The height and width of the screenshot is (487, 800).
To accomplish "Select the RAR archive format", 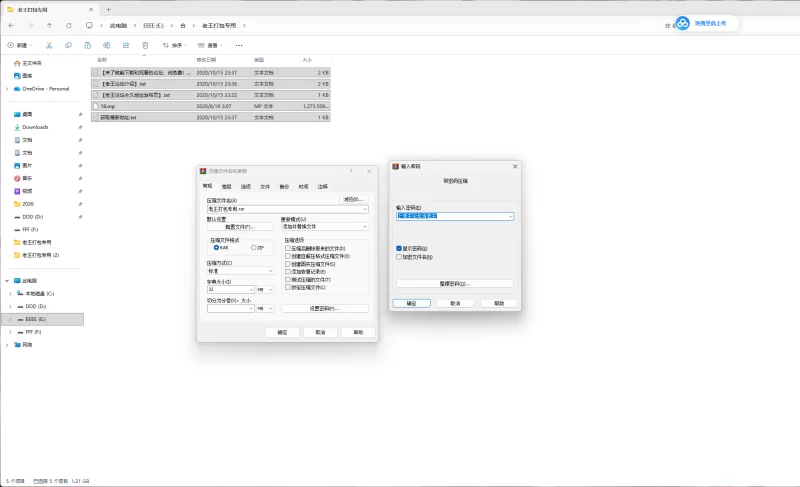I will click(x=216, y=247).
